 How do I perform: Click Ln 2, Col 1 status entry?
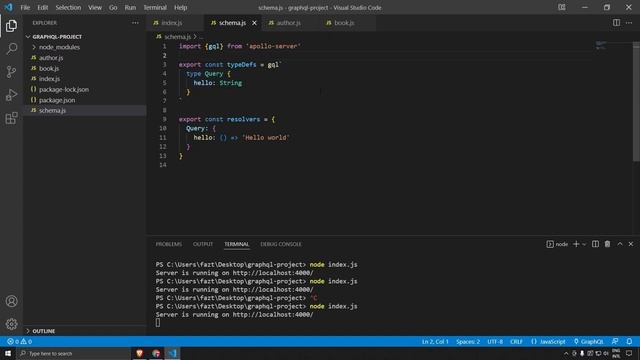coord(435,342)
